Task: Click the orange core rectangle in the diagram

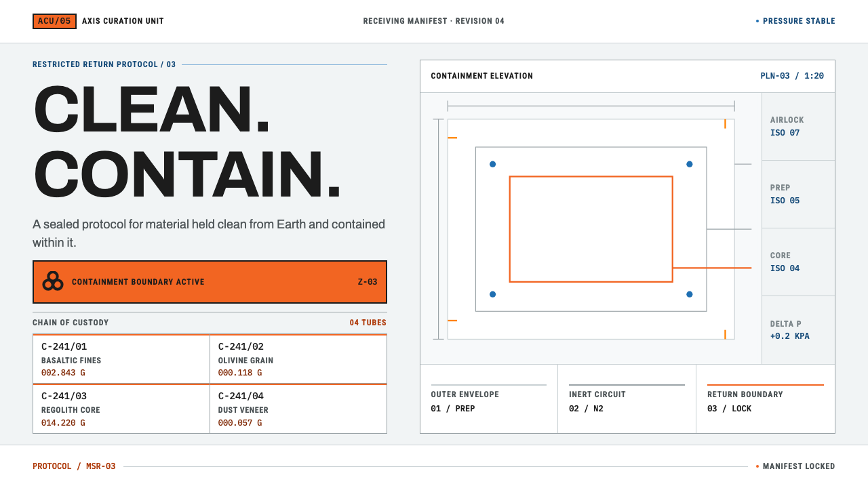Action: 591,229
